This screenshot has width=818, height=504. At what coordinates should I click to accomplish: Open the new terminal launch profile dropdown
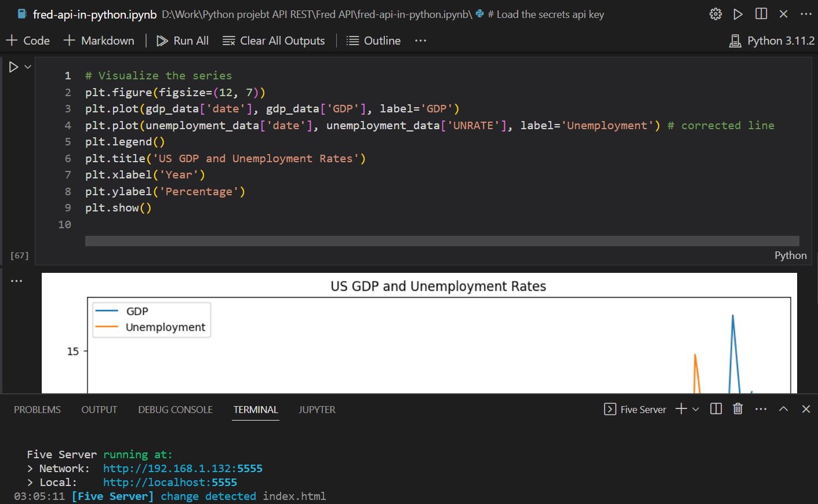coord(696,409)
